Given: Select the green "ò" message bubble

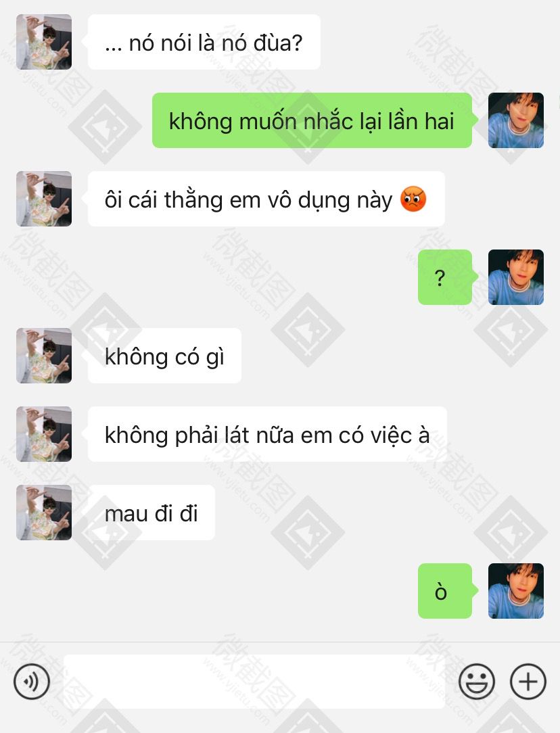Looking at the screenshot, I should coord(445,591).
